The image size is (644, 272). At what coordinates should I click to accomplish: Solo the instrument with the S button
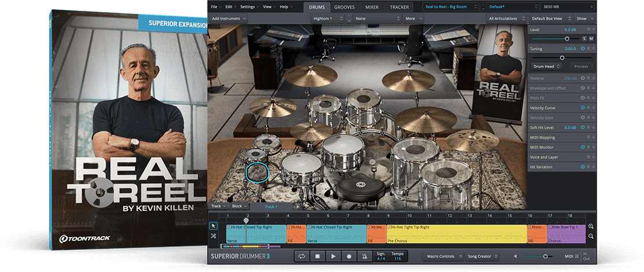(x=584, y=38)
